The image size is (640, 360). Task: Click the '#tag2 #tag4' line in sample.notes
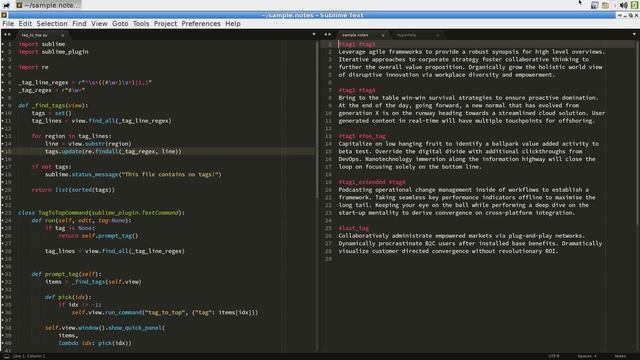(x=357, y=90)
